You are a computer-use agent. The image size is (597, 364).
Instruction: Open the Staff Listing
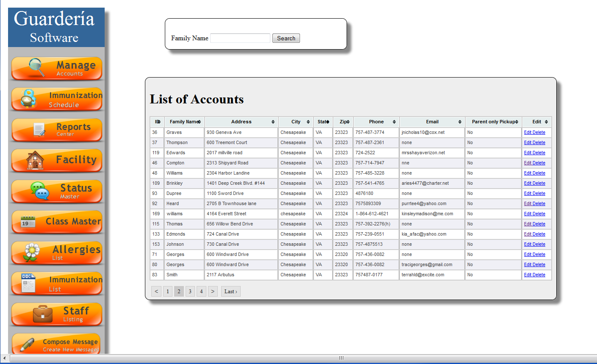coord(56,314)
